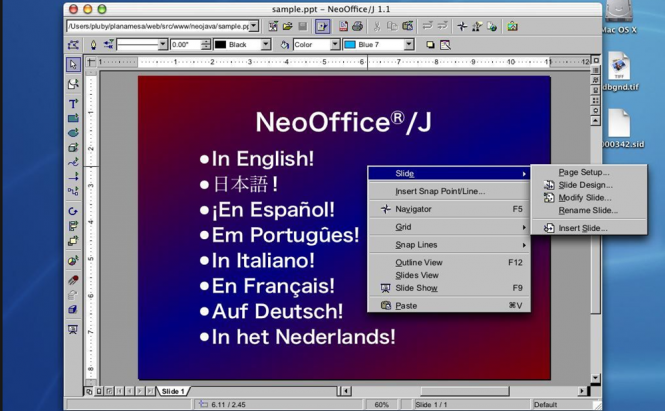
Task: Click the Copy icon in toolbar
Action: pyautogui.click(x=392, y=26)
